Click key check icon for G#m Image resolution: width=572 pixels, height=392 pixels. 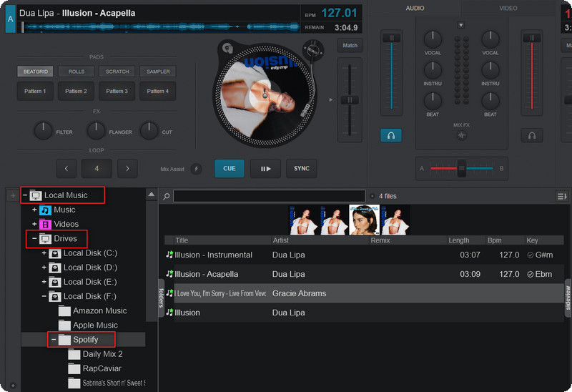pyautogui.click(x=530, y=255)
